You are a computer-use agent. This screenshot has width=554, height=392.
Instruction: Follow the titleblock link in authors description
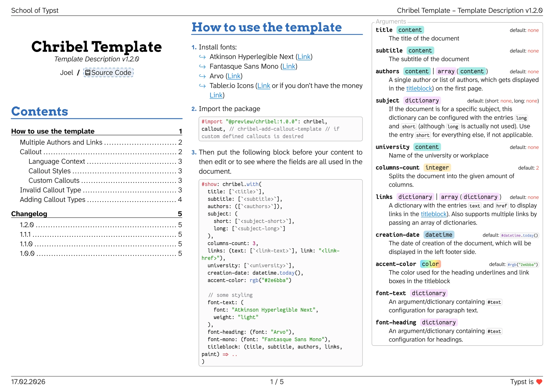coord(419,89)
